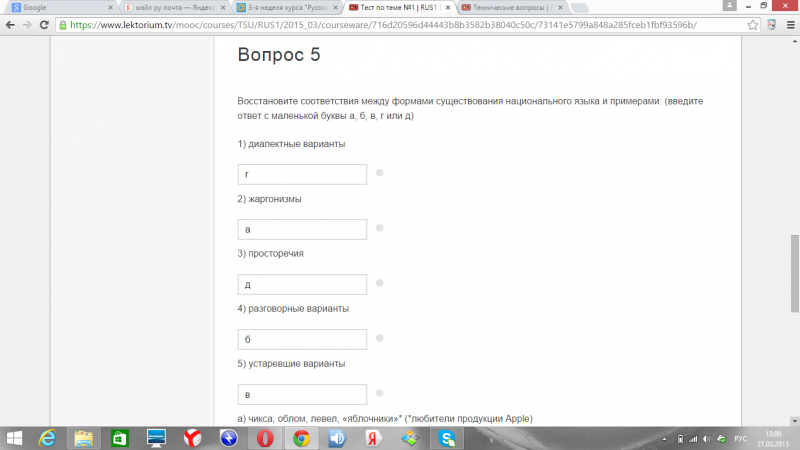Viewport: 800px width, 450px height.
Task: Bookmark this page with the star icon
Action: point(753,25)
